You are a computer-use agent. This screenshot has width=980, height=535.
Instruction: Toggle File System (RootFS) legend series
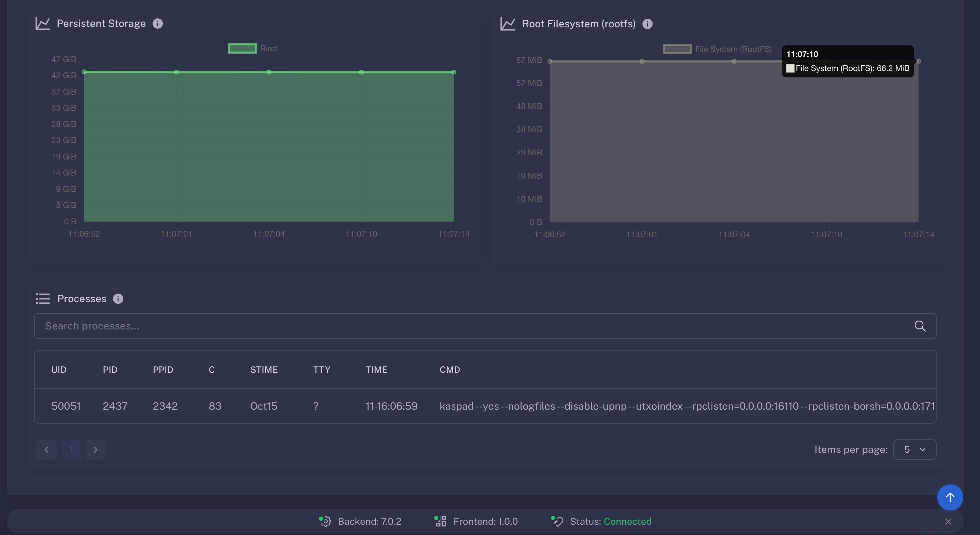click(677, 50)
